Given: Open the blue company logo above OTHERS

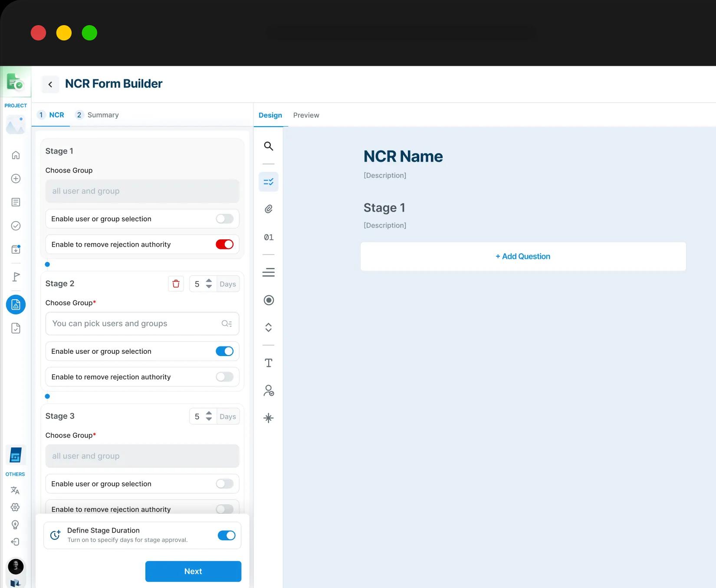Looking at the screenshot, I should pos(16,455).
